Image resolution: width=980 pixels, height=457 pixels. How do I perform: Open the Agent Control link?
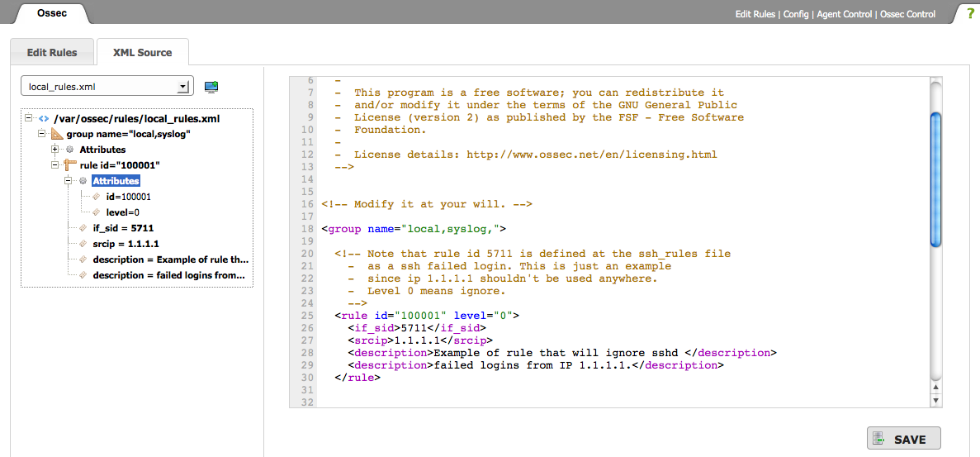(x=845, y=14)
